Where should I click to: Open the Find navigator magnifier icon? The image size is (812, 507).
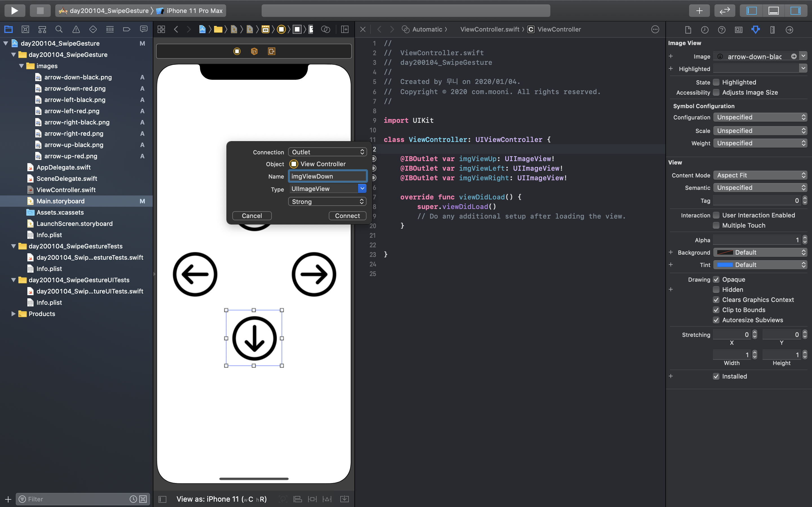[59, 30]
